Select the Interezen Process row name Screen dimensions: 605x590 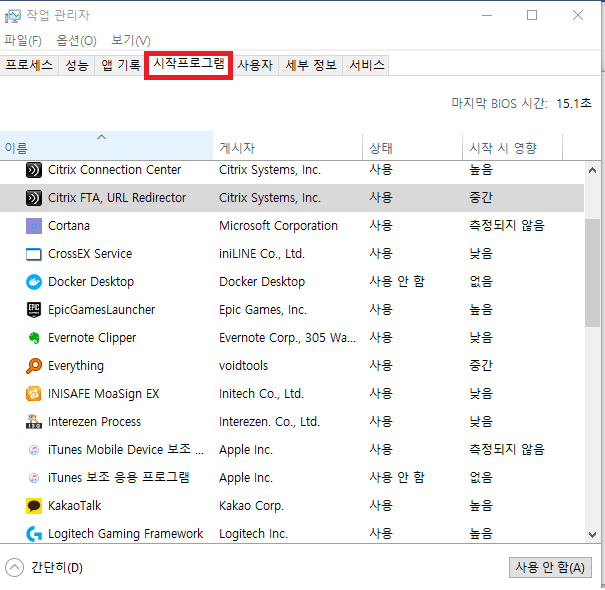tap(95, 422)
